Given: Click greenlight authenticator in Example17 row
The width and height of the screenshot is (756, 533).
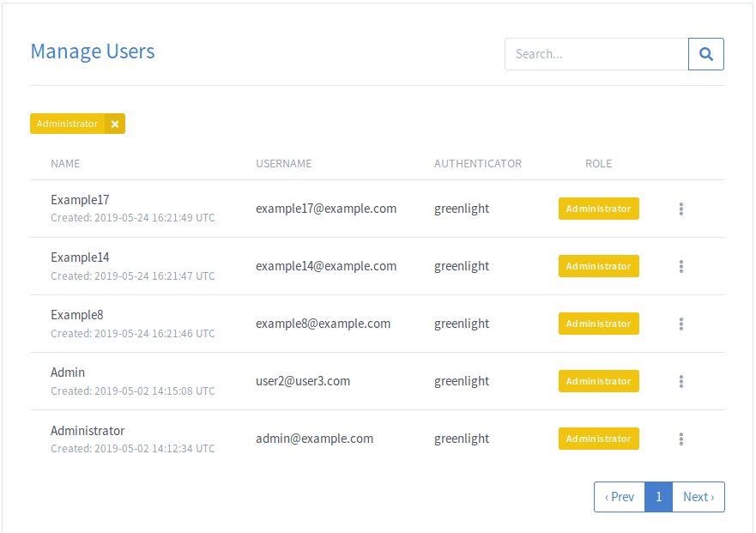Looking at the screenshot, I should pyautogui.click(x=462, y=209).
